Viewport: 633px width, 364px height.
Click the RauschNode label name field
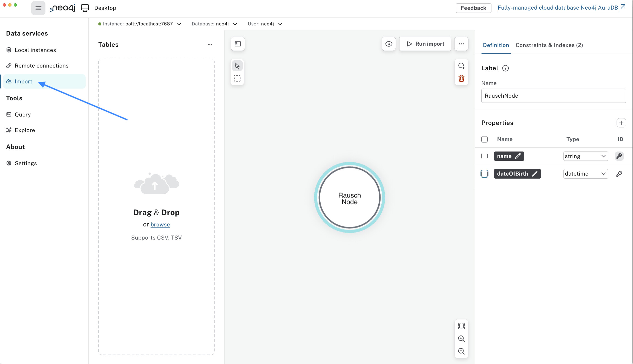[553, 96]
